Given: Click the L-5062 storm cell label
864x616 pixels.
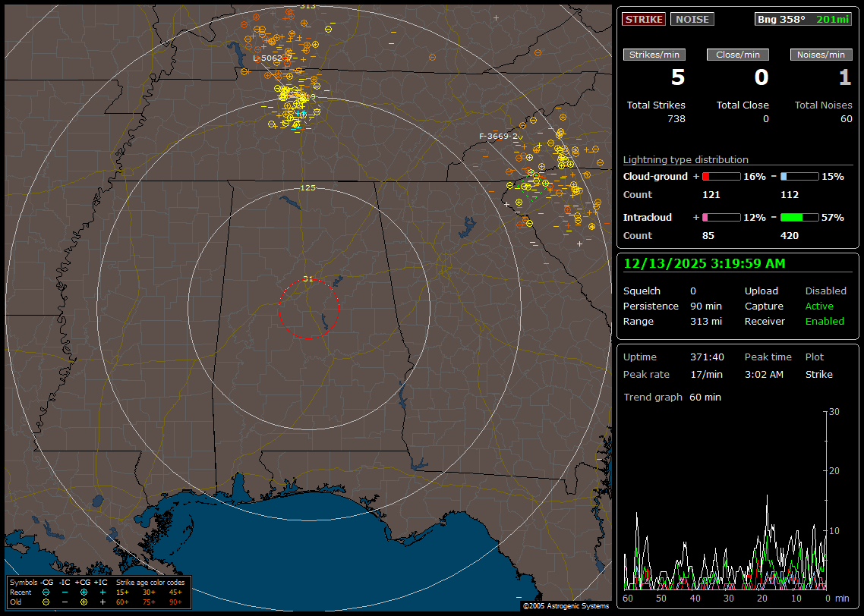Looking at the screenshot, I should [271, 58].
